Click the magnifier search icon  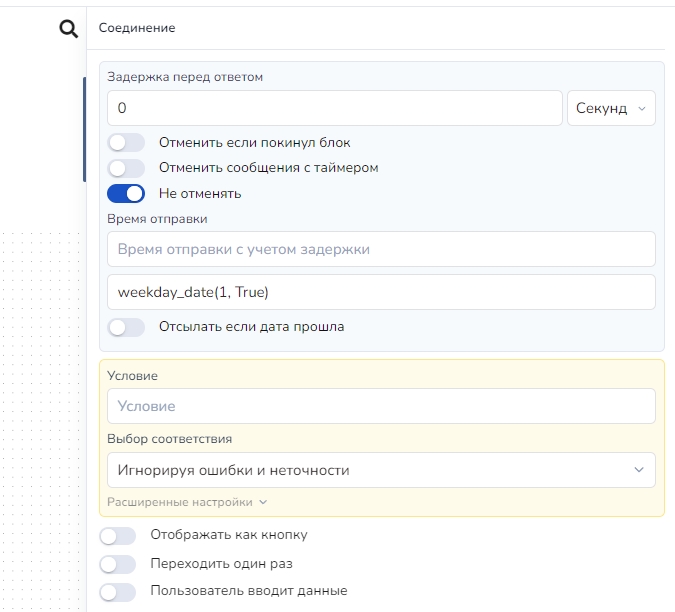[68, 29]
